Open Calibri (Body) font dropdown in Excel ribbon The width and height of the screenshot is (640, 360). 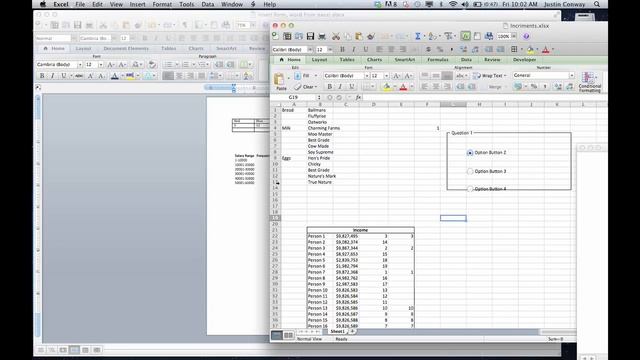tap(367, 76)
